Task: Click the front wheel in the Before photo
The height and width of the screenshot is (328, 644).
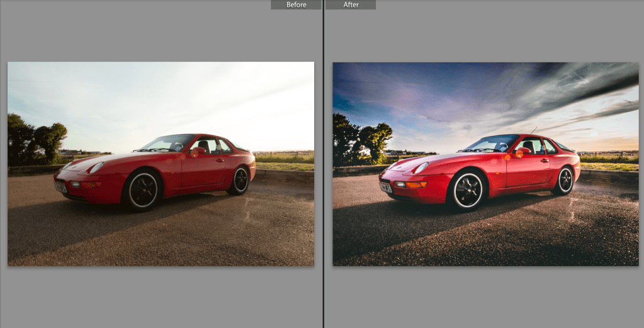Action: (143, 188)
